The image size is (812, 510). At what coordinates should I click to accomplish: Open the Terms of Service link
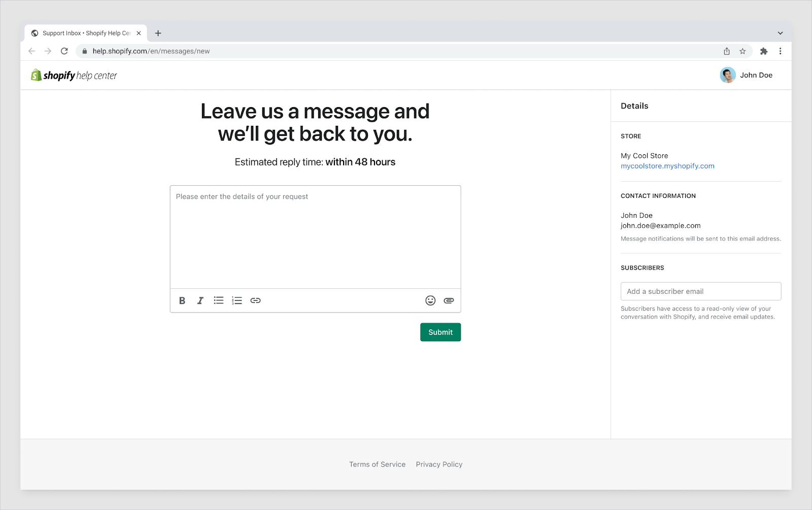[377, 464]
